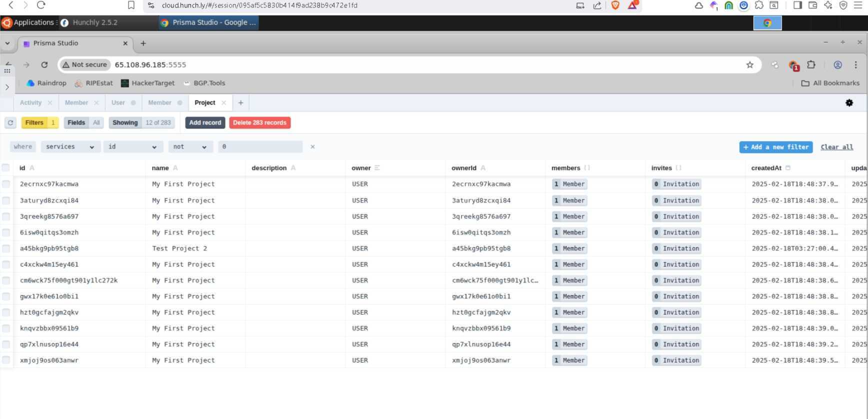Check the row for 2ecrnxc97kacmwa
Viewport: 868px width, 419px height.
click(x=6, y=184)
